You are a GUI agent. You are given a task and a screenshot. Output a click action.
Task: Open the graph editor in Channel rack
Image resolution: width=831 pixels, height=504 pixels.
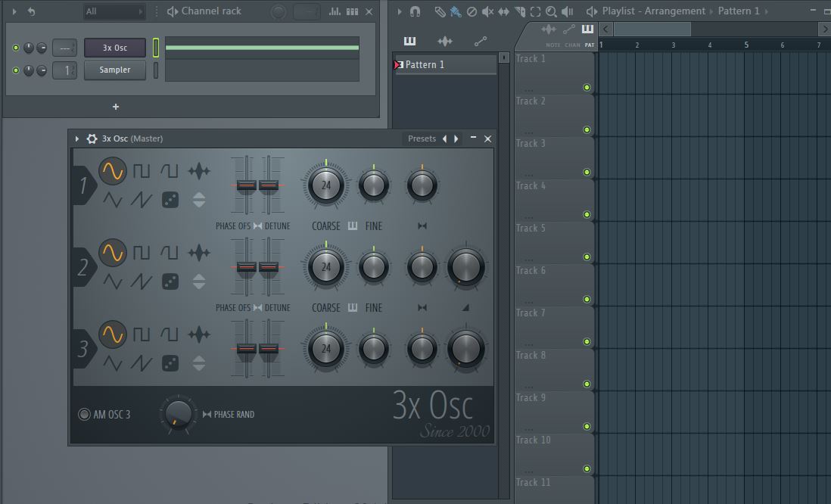(335, 11)
